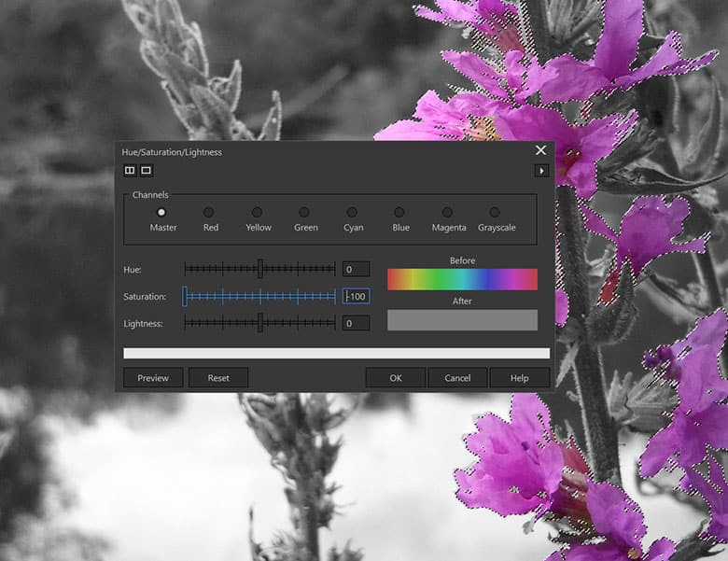
Task: Select the Red channel option
Action: [209, 213]
